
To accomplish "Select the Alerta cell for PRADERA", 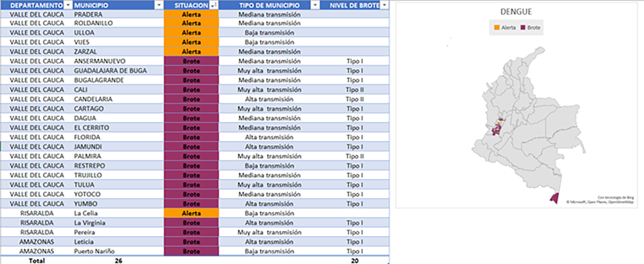I will point(191,14).
